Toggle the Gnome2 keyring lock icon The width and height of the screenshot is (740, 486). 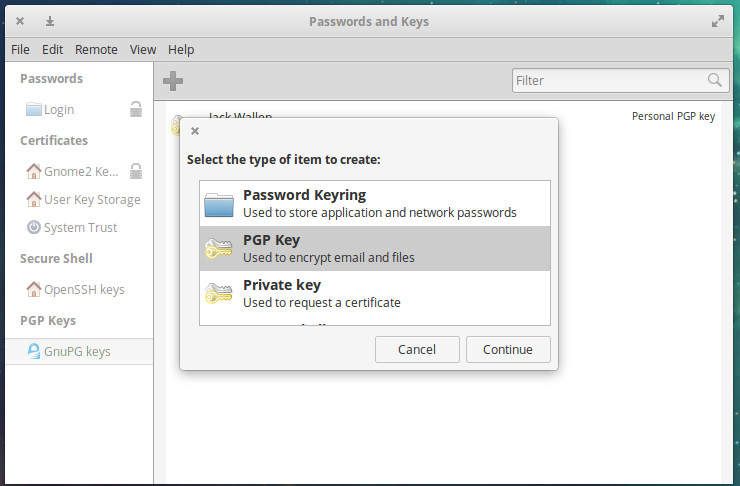tap(136, 171)
